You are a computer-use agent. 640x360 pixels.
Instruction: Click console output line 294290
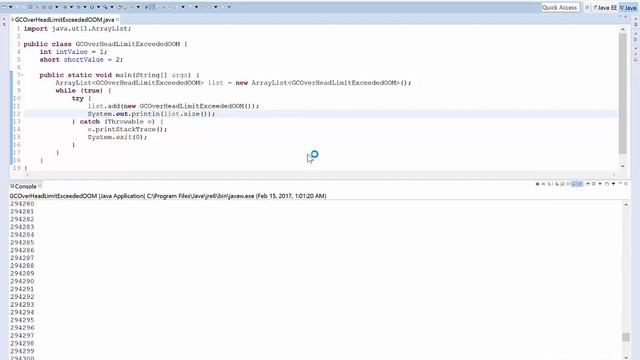22,281
